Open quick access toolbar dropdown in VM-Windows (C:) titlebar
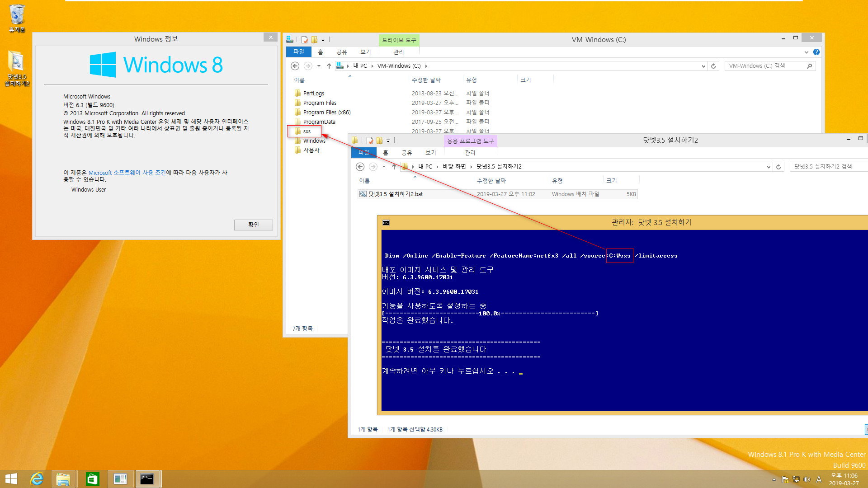The image size is (868, 488). coord(323,40)
